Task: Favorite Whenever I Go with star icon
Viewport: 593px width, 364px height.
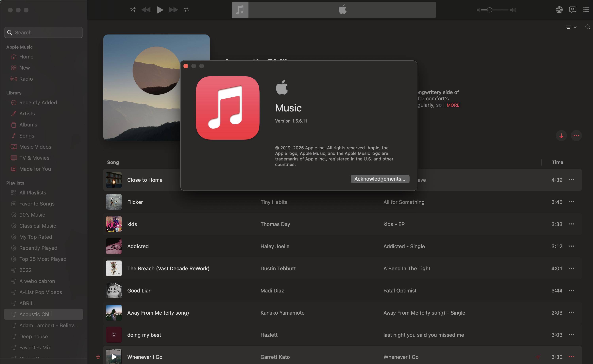Action: [x=98, y=357]
